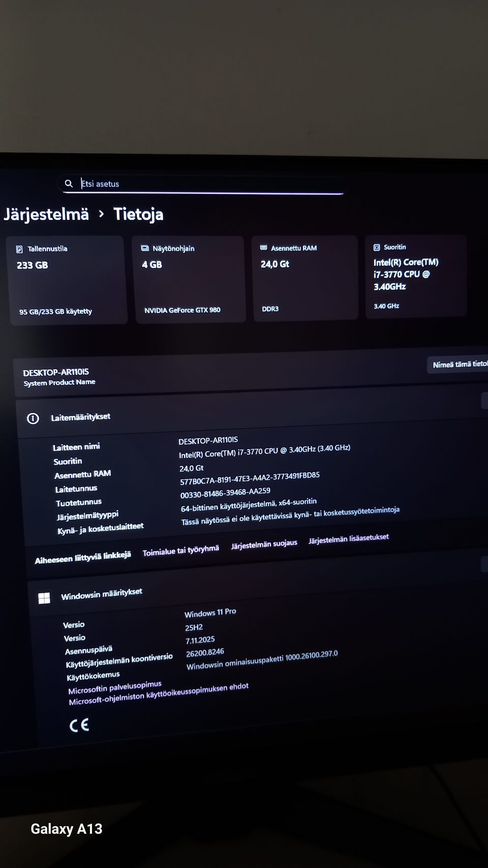The height and width of the screenshot is (868, 488).
Task: Select the Laitetunnus value 577B0C7A-8191
Action: point(250,478)
